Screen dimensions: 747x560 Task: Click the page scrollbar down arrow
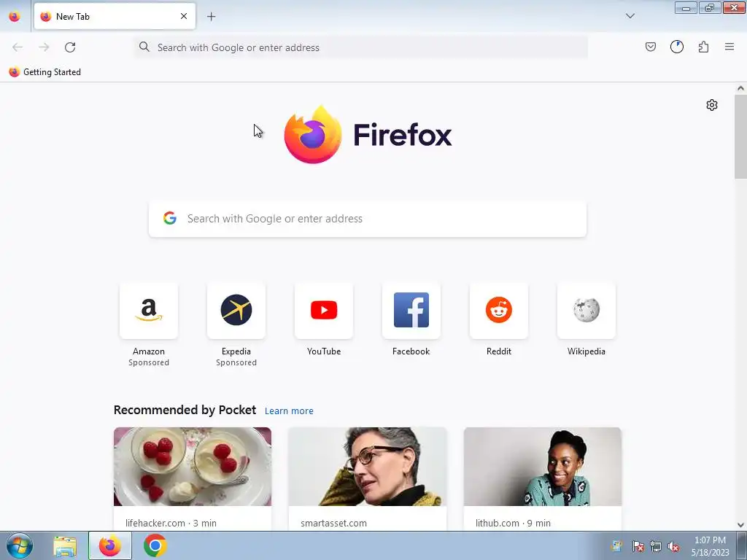740,525
